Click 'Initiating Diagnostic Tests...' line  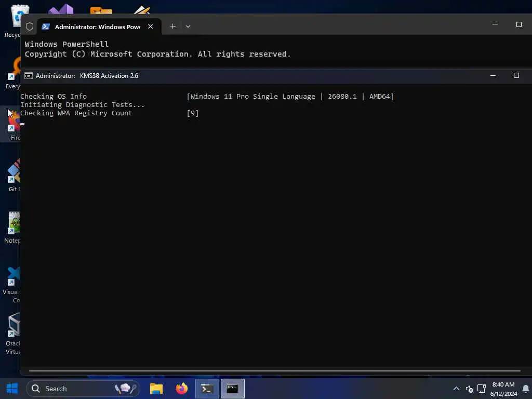tap(83, 105)
